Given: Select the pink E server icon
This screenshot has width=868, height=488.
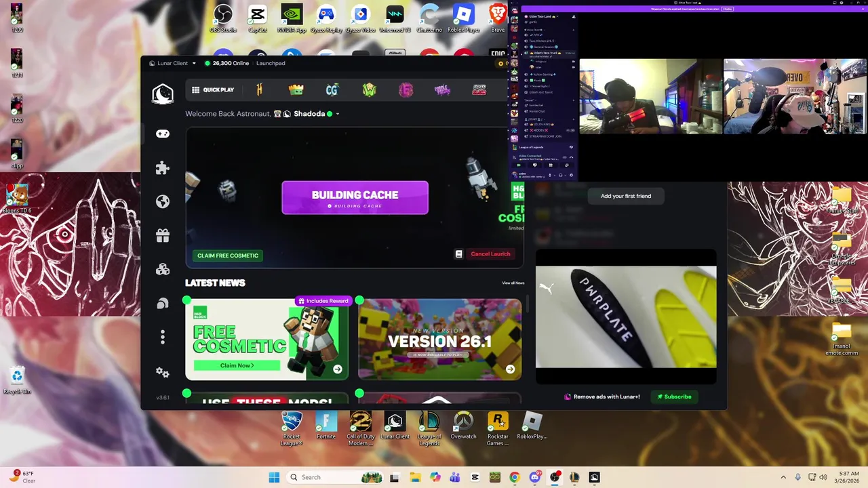Looking at the screenshot, I should 406,89.
